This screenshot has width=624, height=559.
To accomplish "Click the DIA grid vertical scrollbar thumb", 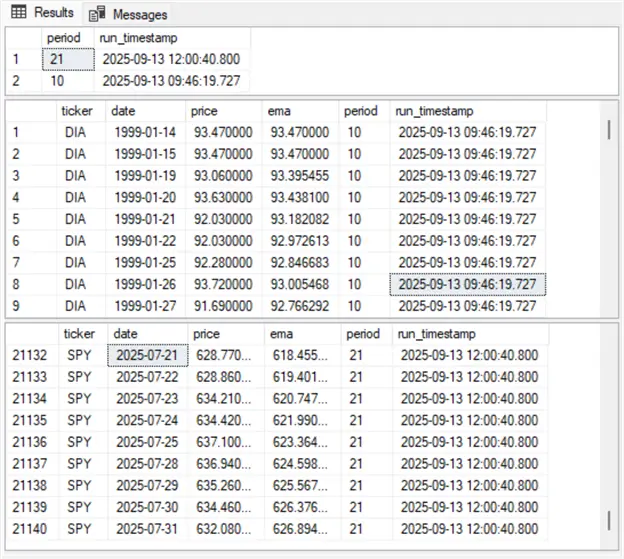I will (609, 130).
